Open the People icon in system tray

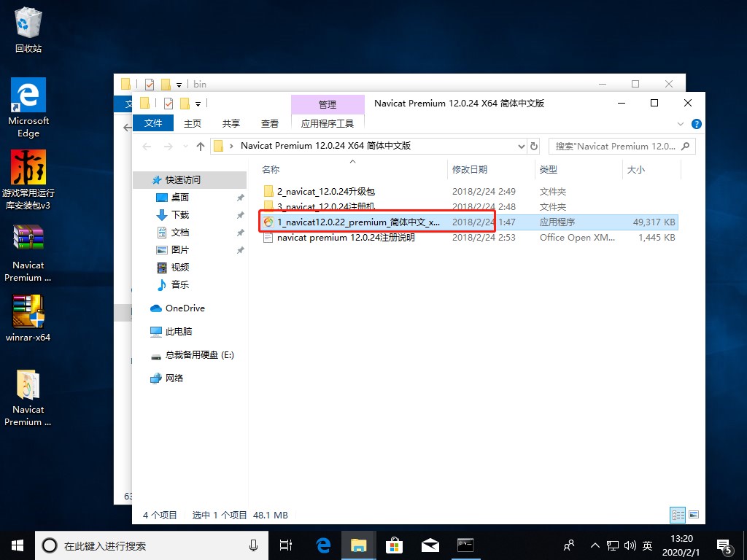[569, 545]
